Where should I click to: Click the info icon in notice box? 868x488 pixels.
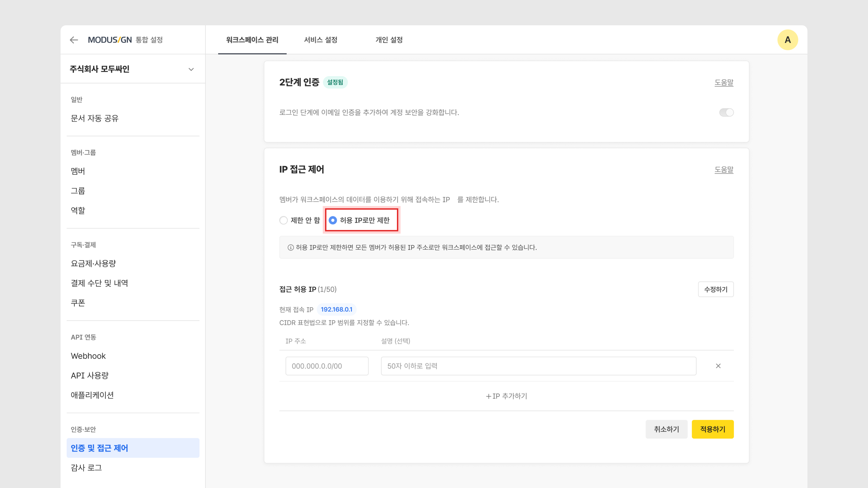(290, 248)
